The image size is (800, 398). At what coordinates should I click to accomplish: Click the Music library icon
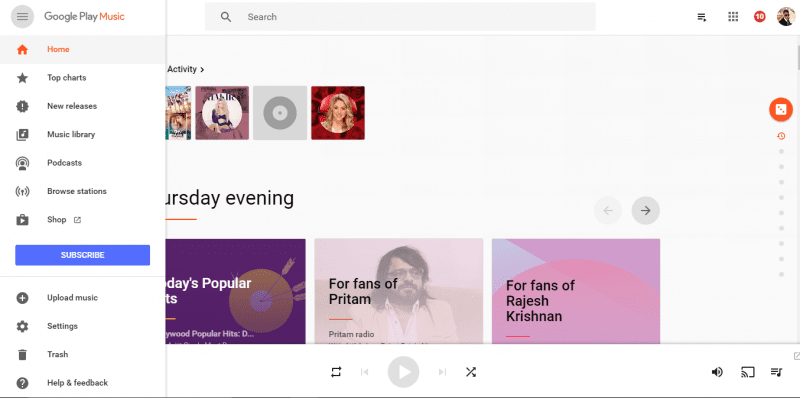click(22, 135)
